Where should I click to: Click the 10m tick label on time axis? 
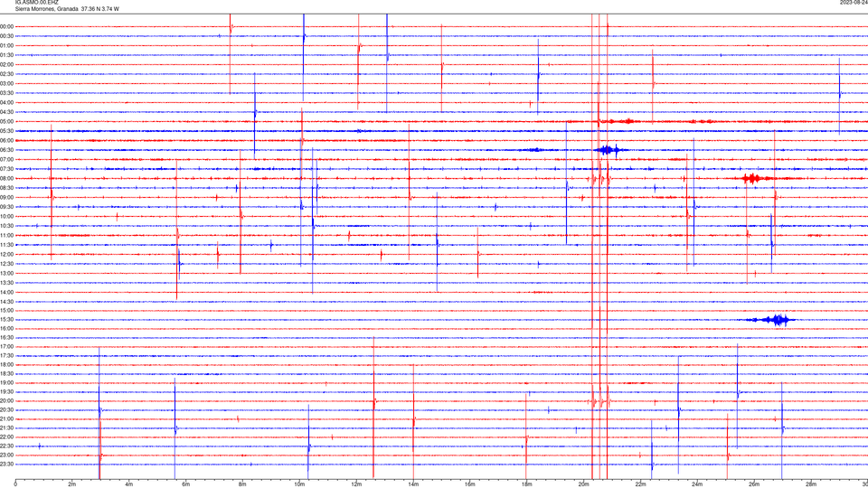coord(299,484)
